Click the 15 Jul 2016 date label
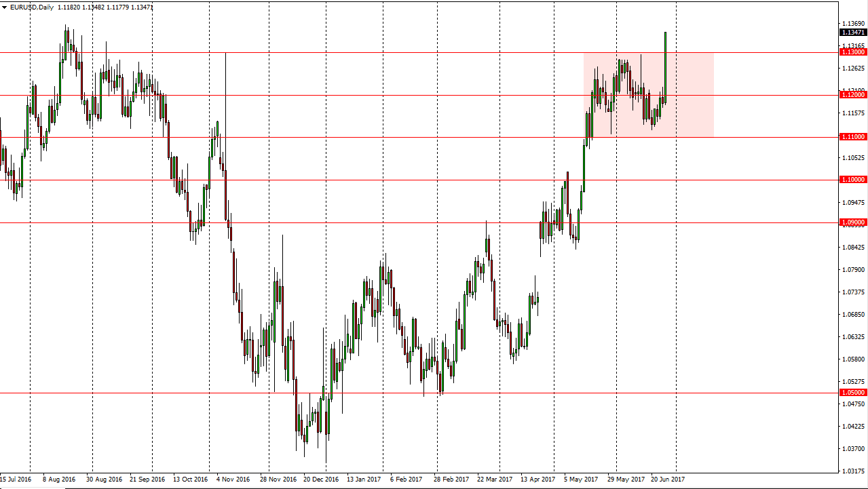868x489 pixels. [x=17, y=478]
